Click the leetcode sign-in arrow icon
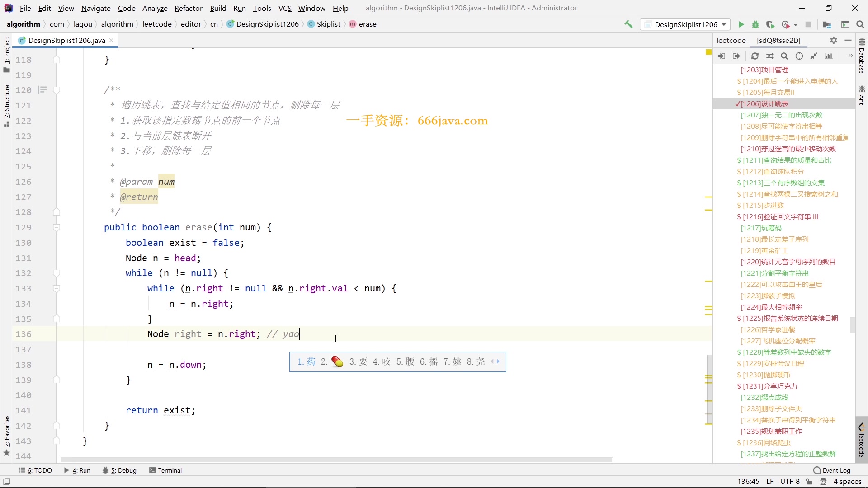 click(722, 56)
